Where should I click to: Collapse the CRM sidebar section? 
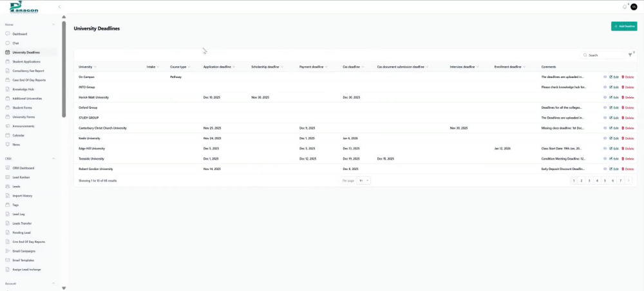(x=53, y=158)
